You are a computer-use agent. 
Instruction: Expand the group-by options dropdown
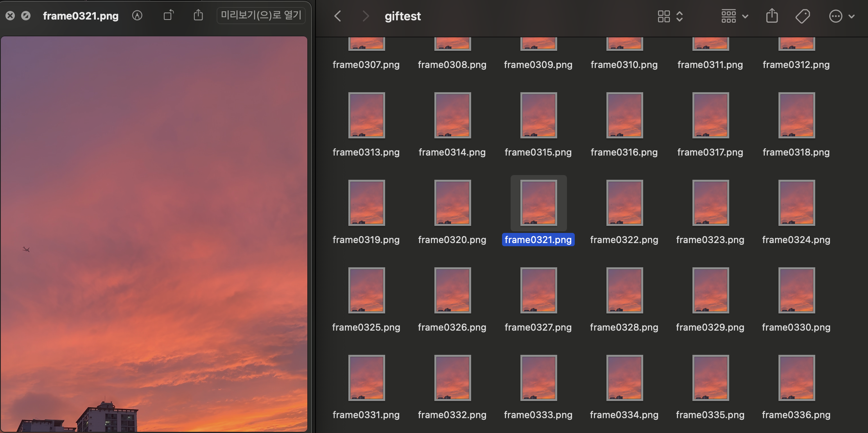point(735,16)
